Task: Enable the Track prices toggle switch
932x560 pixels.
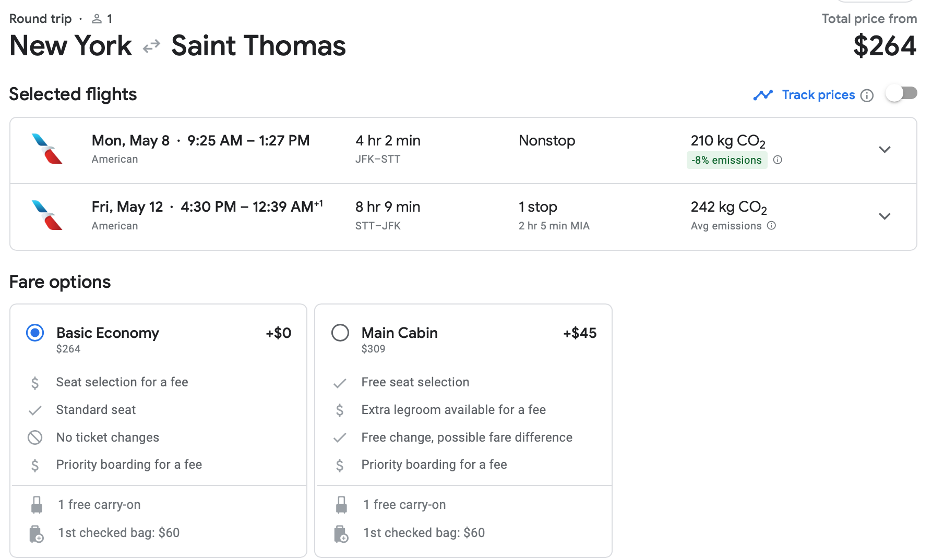Action: click(901, 94)
